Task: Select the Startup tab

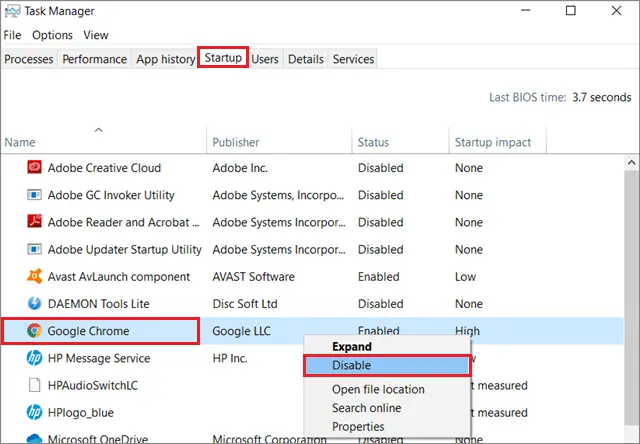Action: (x=223, y=58)
